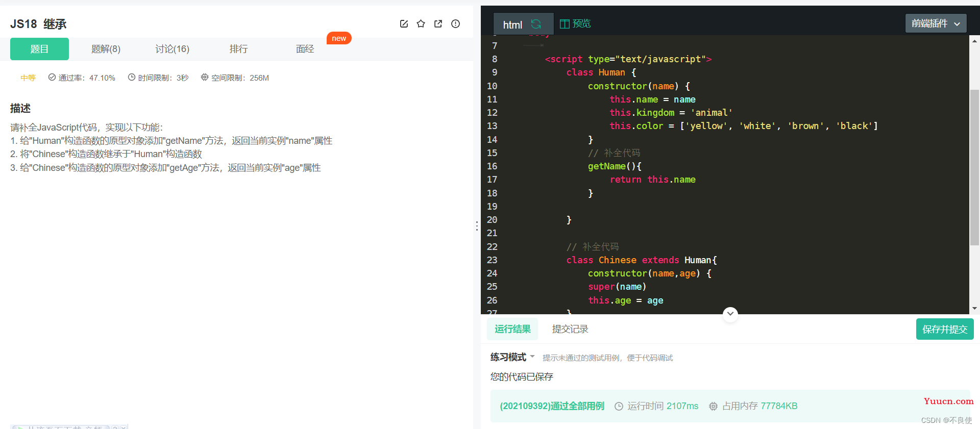Open the 面经 tab with new badge
The width and height of the screenshot is (980, 429).
[x=305, y=49]
